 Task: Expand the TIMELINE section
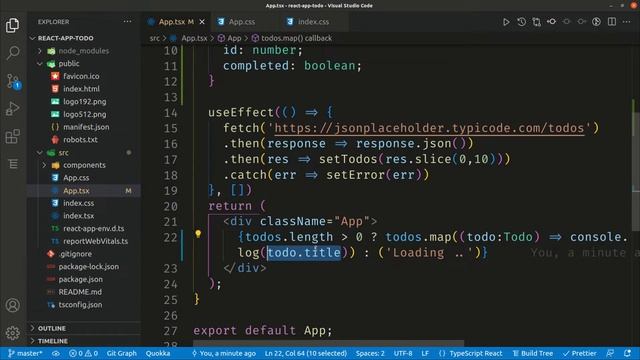pos(84,341)
